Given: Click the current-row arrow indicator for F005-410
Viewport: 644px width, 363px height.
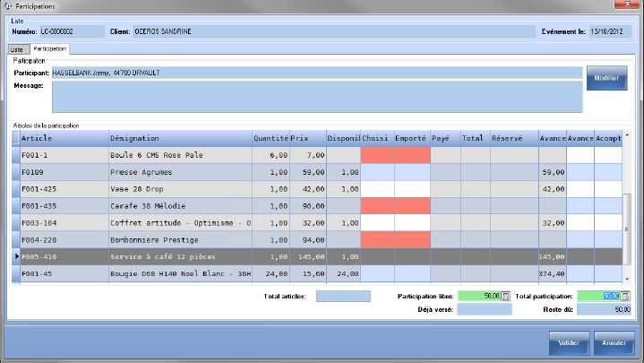Looking at the screenshot, I should (x=14, y=257).
